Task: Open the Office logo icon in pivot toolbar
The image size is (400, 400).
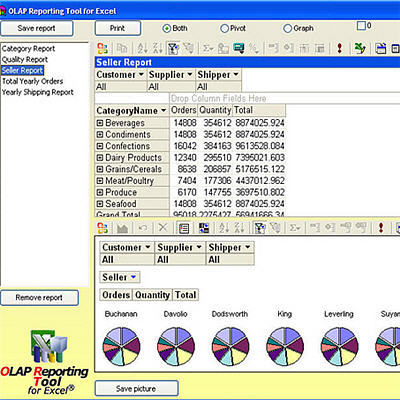Action: click(102, 49)
